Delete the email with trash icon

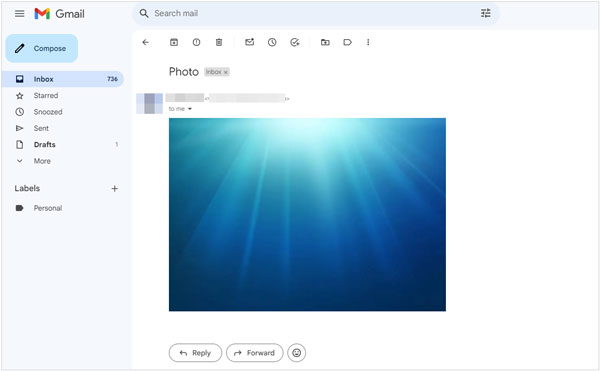click(x=219, y=42)
